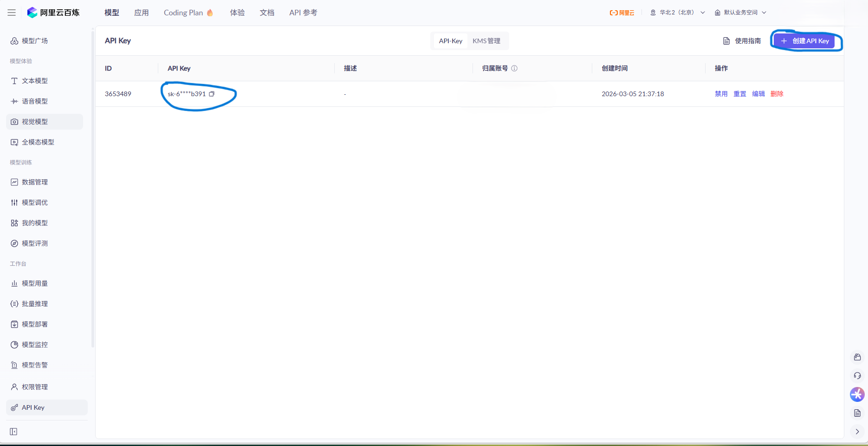The width and height of the screenshot is (868, 446).
Task: Select 视觉模型 in sidebar
Action: point(45,122)
